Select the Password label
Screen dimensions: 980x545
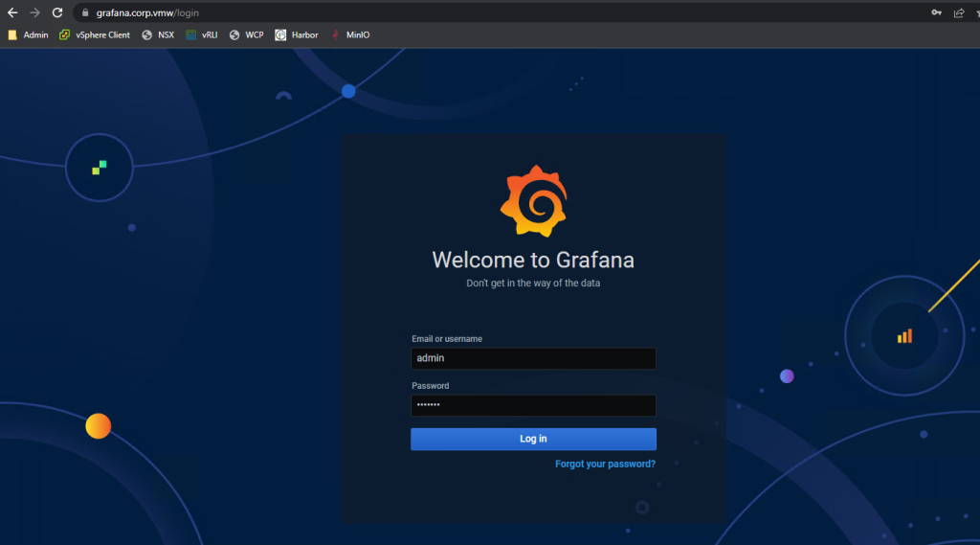(x=430, y=386)
